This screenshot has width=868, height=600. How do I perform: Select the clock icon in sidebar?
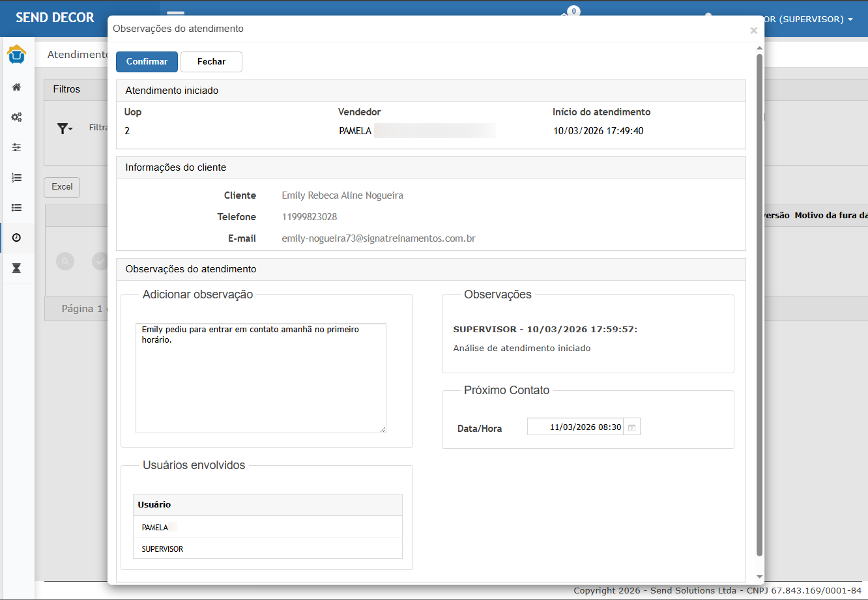click(x=17, y=238)
